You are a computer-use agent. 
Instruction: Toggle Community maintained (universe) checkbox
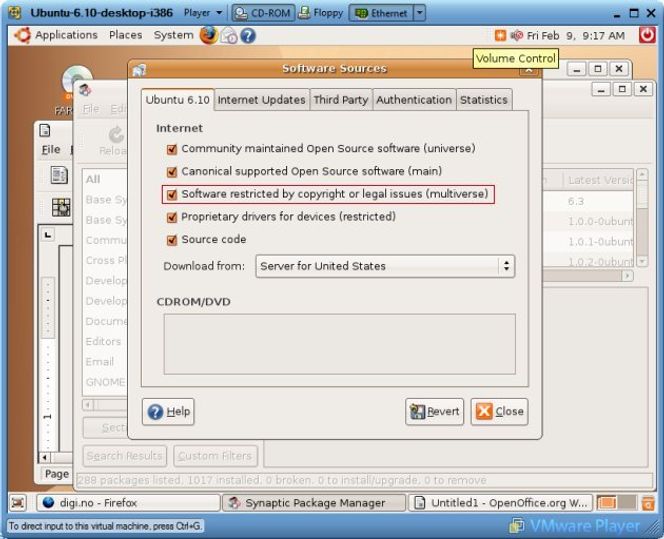point(172,149)
